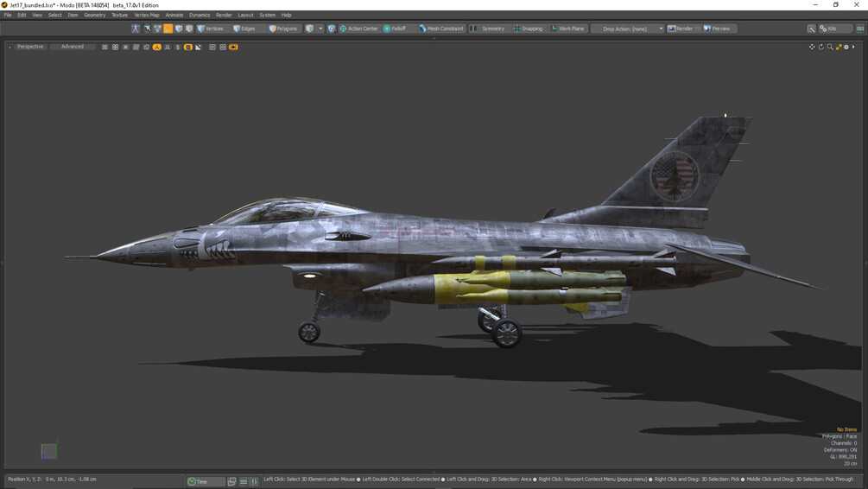Toggle the Work Plane
868x489 pixels.
click(567, 29)
